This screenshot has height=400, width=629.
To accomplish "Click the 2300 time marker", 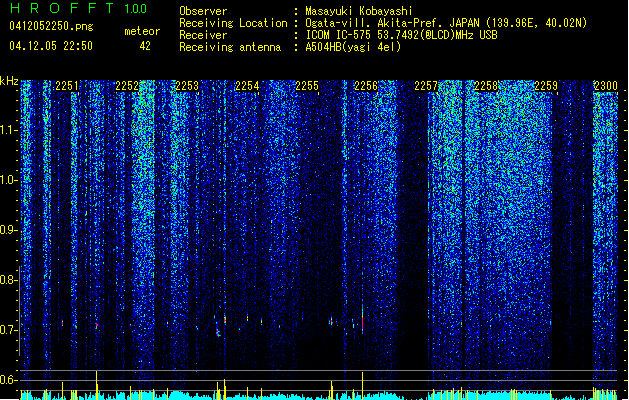I will tap(606, 86).
